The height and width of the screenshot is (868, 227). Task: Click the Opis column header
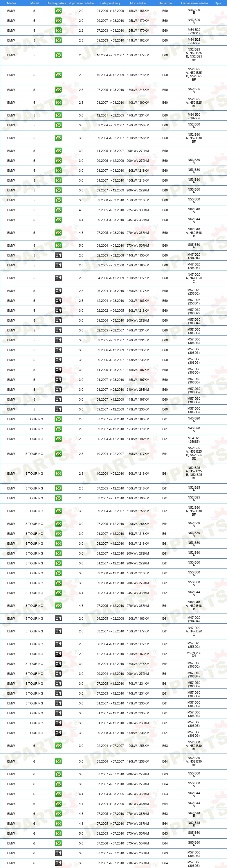pos(218,3)
